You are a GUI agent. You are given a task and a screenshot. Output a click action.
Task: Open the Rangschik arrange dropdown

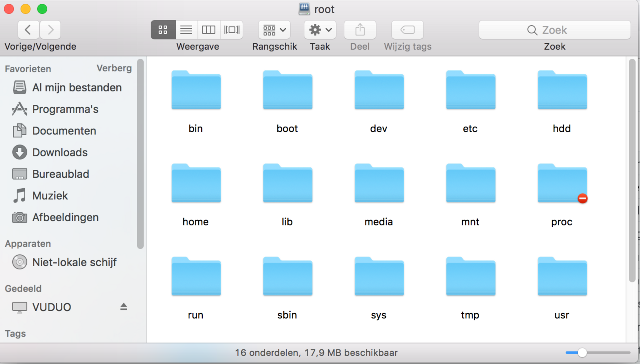274,30
